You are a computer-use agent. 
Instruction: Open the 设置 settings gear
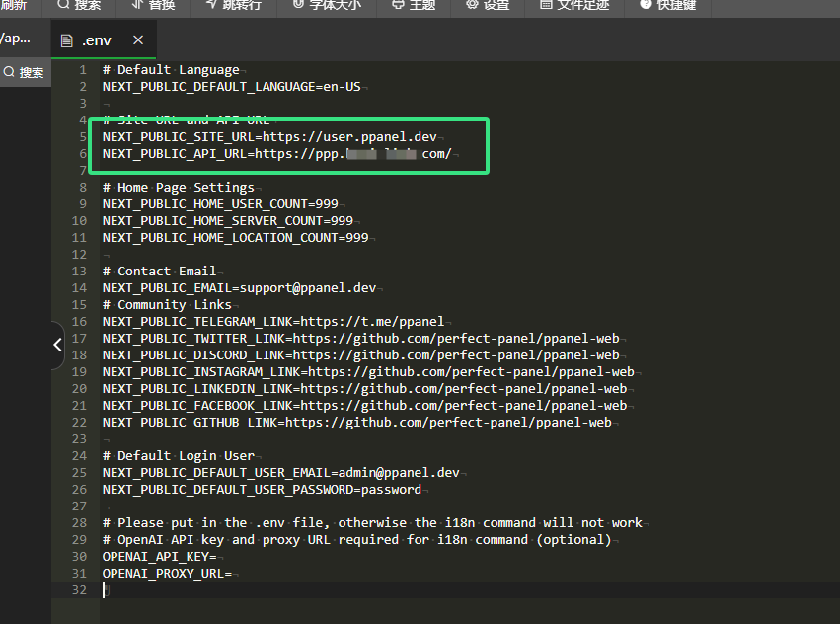tap(471, 5)
